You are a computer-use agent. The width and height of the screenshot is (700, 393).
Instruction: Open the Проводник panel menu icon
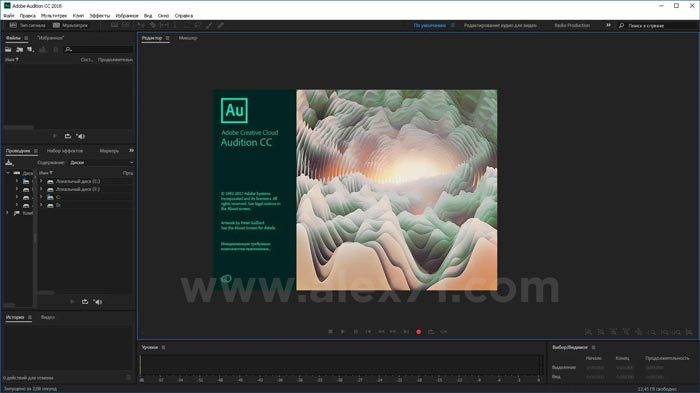click(x=36, y=151)
